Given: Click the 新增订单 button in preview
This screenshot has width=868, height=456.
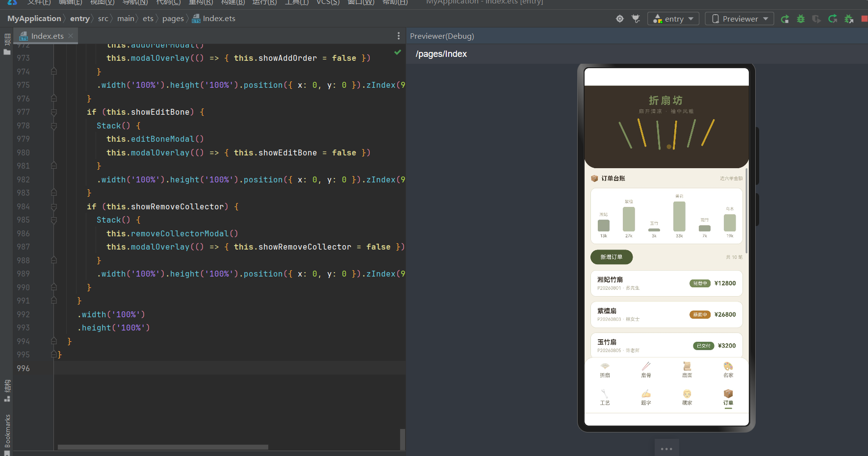Looking at the screenshot, I should click(612, 257).
